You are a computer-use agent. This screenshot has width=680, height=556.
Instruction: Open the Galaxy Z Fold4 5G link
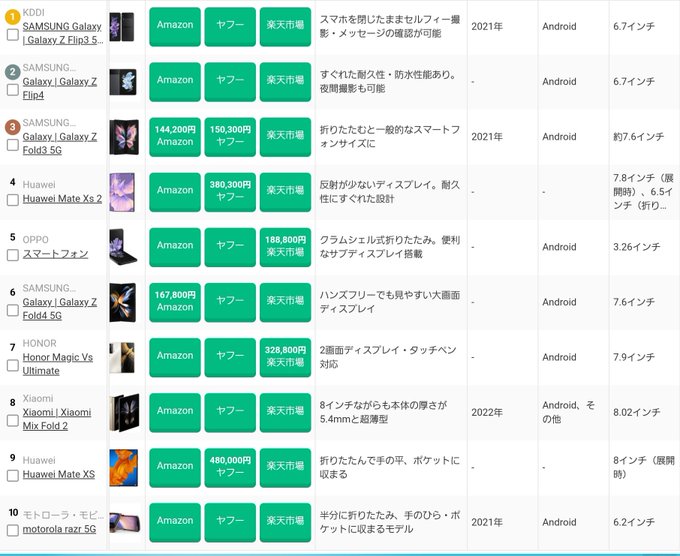tap(60, 308)
